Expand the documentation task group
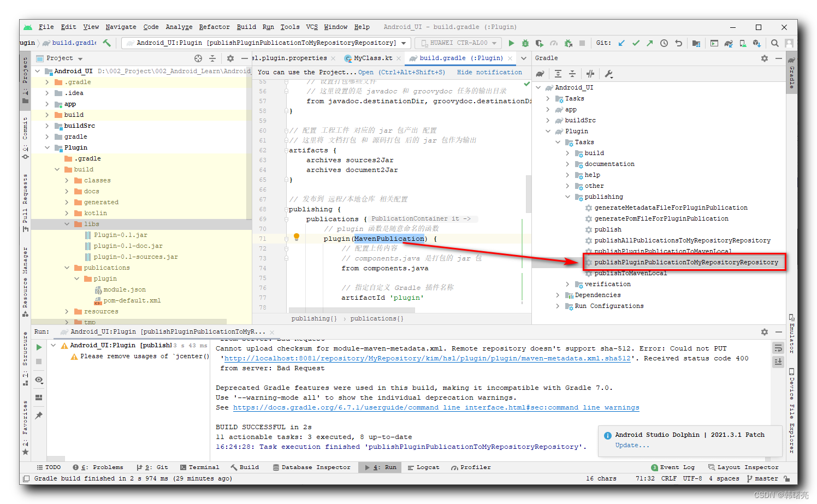The width and height of the screenshot is (817, 504). 567,164
